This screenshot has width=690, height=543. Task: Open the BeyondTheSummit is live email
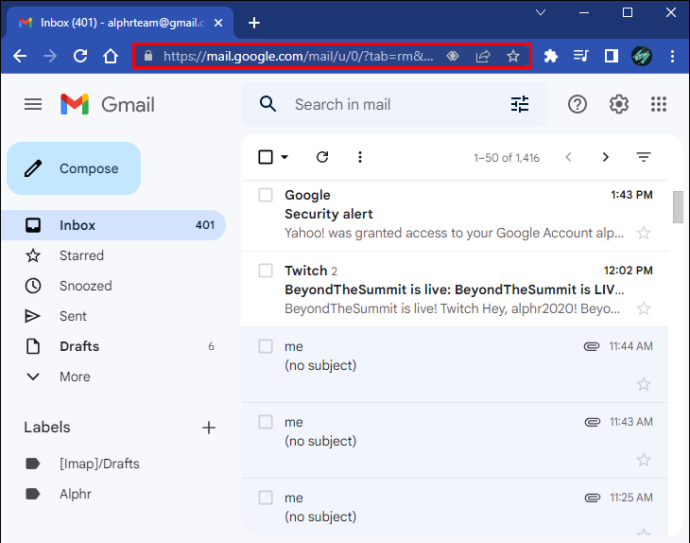[x=454, y=289]
